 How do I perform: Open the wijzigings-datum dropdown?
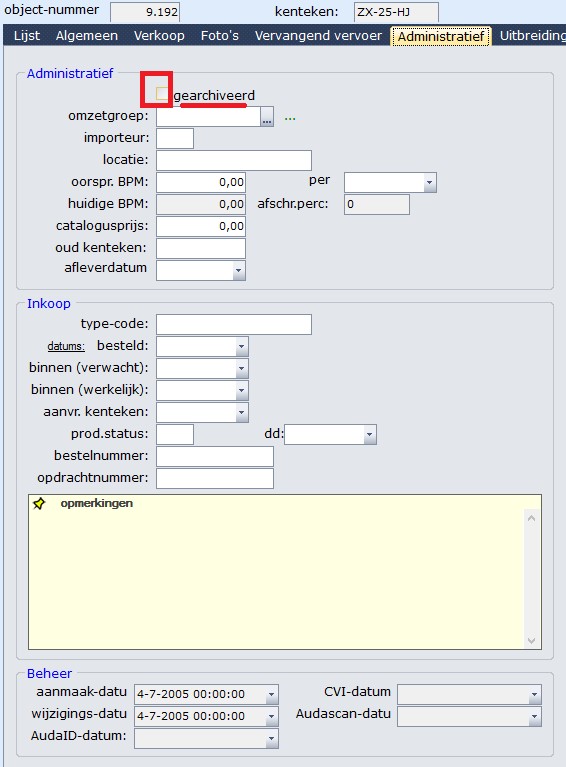tap(272, 716)
